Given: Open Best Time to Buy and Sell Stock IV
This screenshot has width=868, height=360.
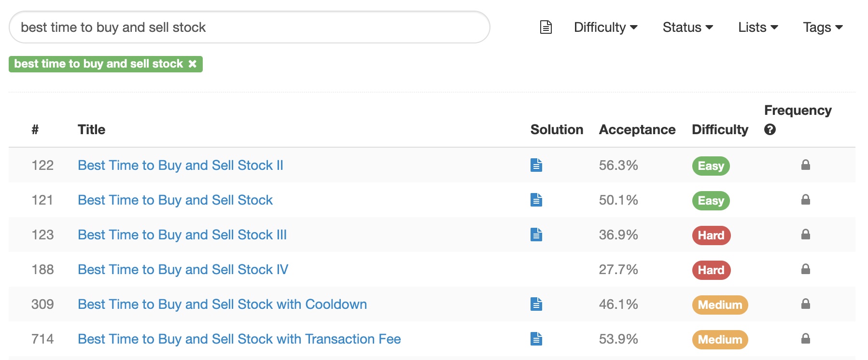Looking at the screenshot, I should pos(183,269).
